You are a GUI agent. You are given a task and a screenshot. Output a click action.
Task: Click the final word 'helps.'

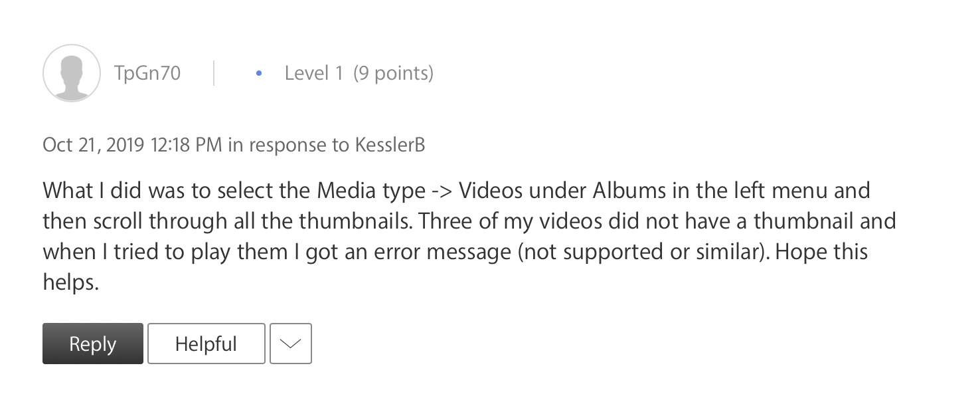click(71, 282)
